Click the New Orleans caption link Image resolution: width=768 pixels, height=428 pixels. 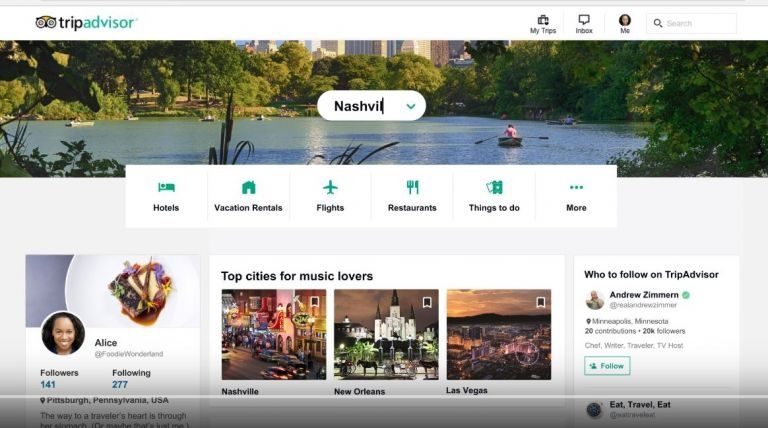pyautogui.click(x=360, y=391)
